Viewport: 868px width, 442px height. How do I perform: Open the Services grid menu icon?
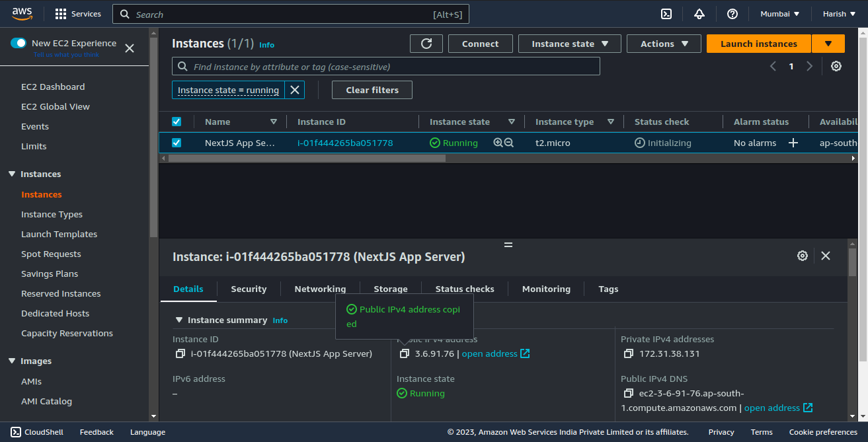pyautogui.click(x=61, y=14)
